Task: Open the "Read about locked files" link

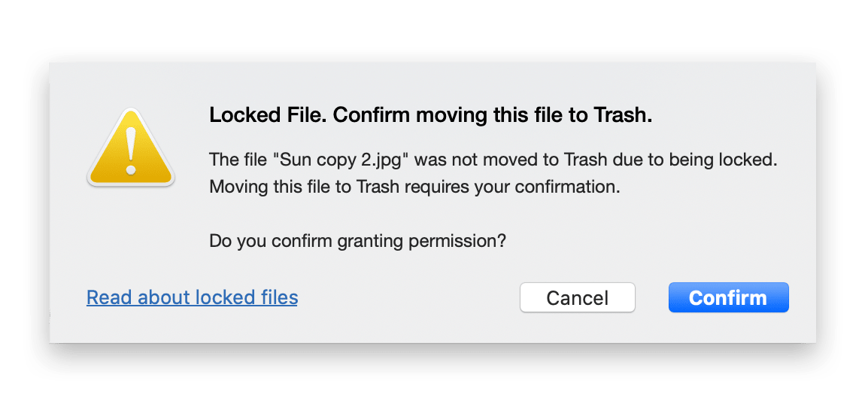Action: (x=192, y=297)
